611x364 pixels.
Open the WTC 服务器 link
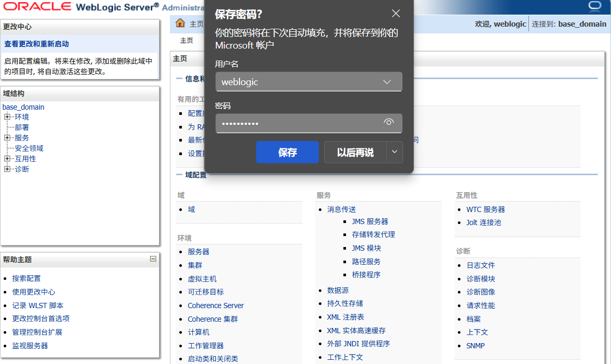point(486,209)
